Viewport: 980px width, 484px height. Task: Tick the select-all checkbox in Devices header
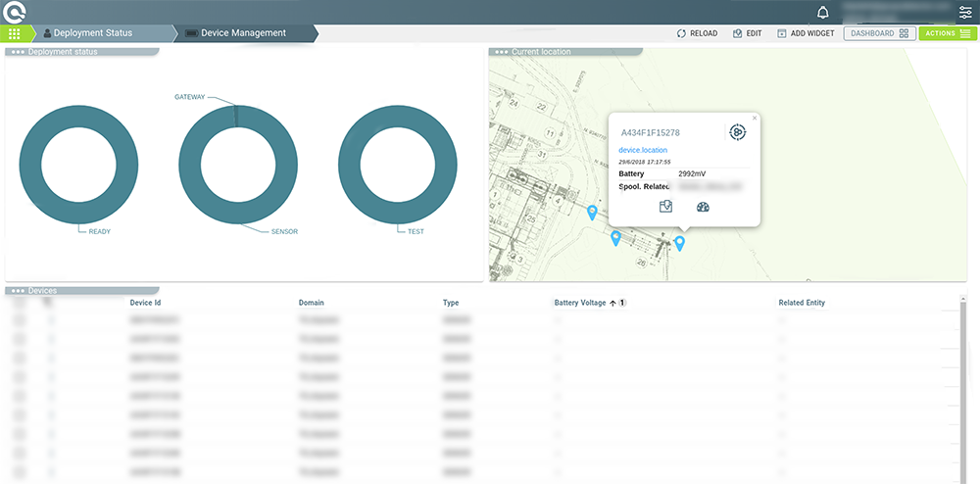pyautogui.click(x=20, y=303)
